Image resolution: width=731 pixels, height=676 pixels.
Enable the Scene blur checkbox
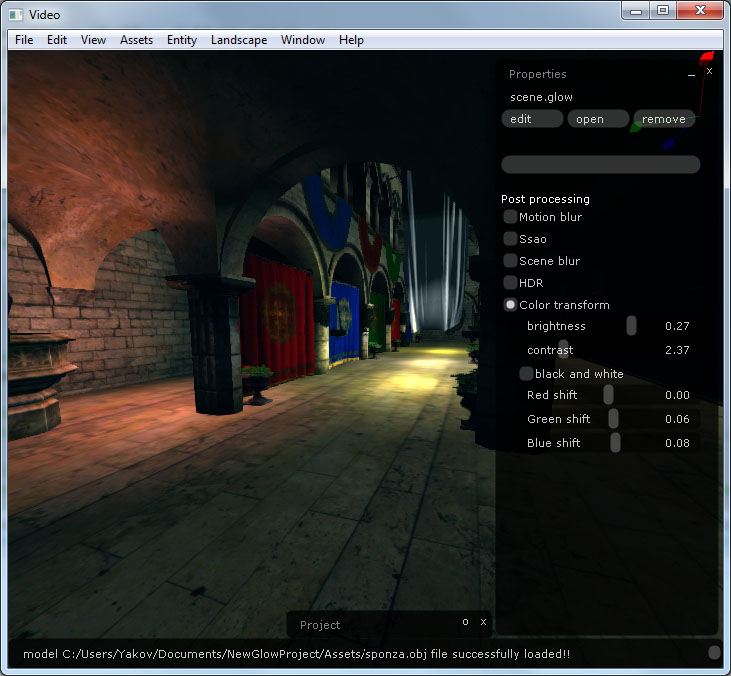510,261
